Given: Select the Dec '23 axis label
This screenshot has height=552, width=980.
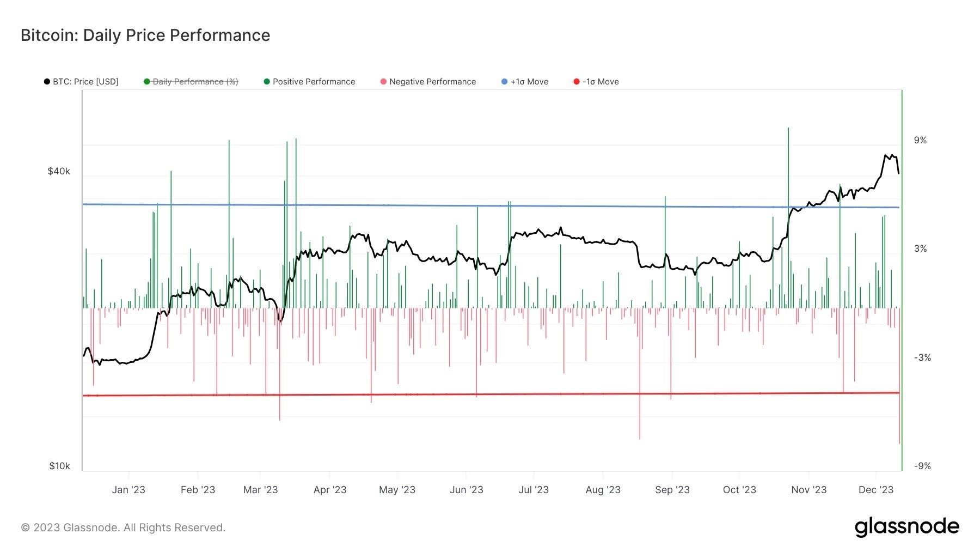Looking at the screenshot, I should tap(875, 489).
